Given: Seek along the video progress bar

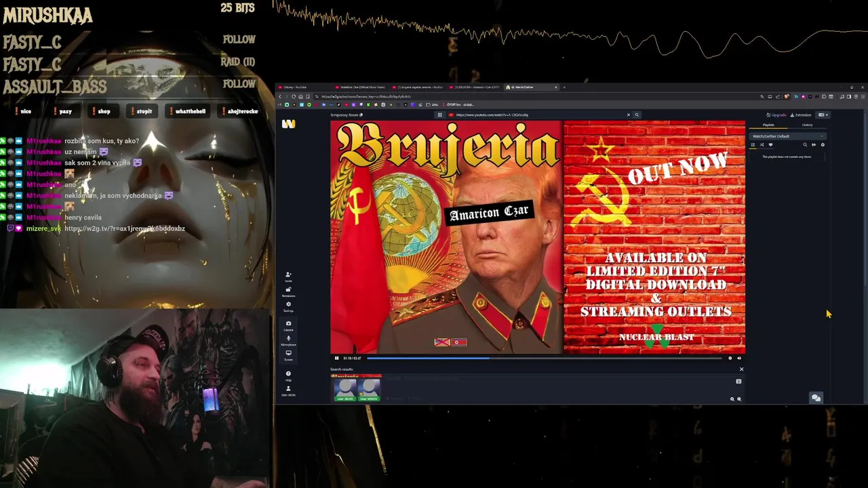Looking at the screenshot, I should (x=544, y=358).
